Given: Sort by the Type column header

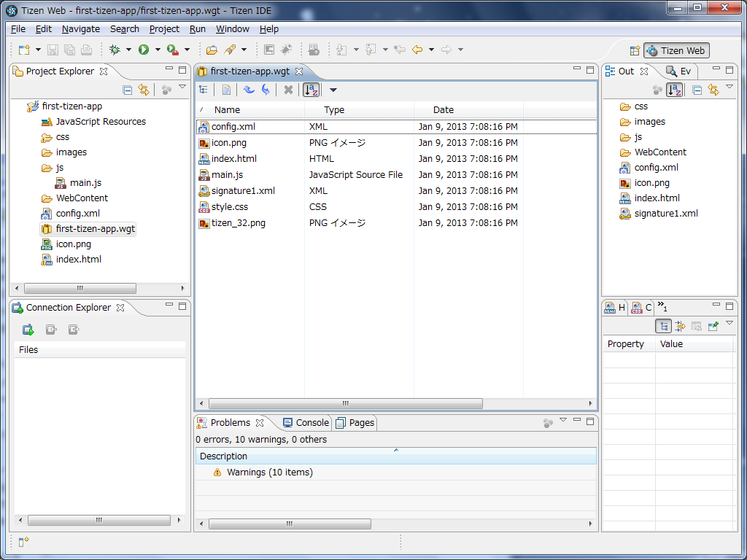Looking at the screenshot, I should [359, 110].
